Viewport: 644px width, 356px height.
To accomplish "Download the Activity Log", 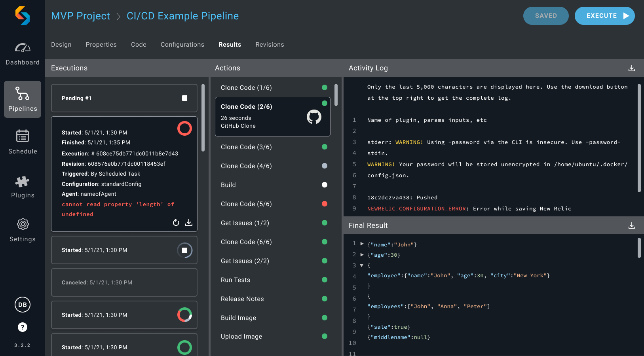I will (x=632, y=68).
